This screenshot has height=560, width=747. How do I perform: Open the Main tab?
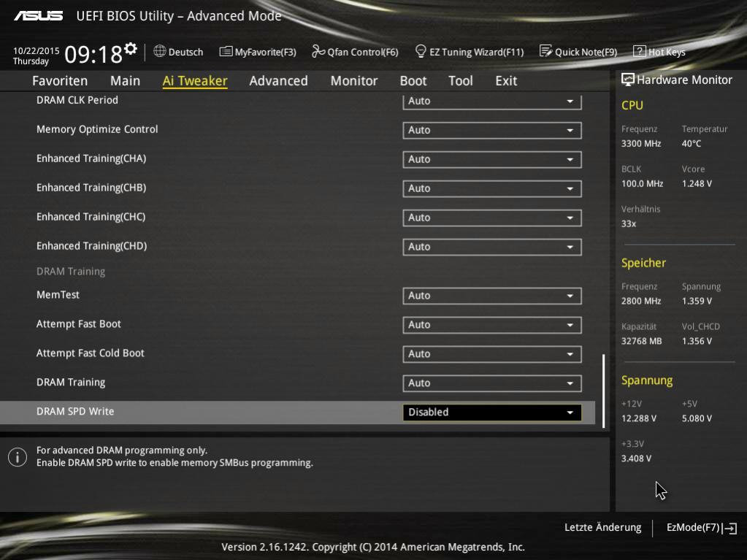[126, 81]
